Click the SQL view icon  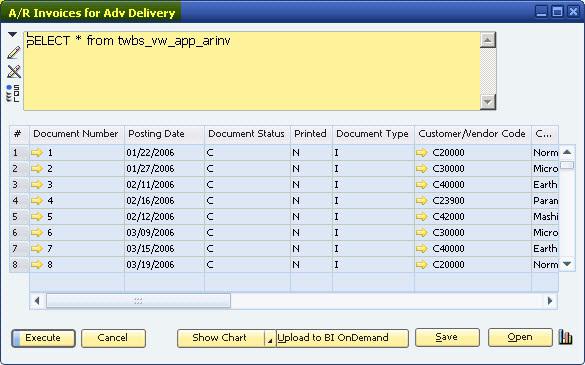tap(13, 93)
